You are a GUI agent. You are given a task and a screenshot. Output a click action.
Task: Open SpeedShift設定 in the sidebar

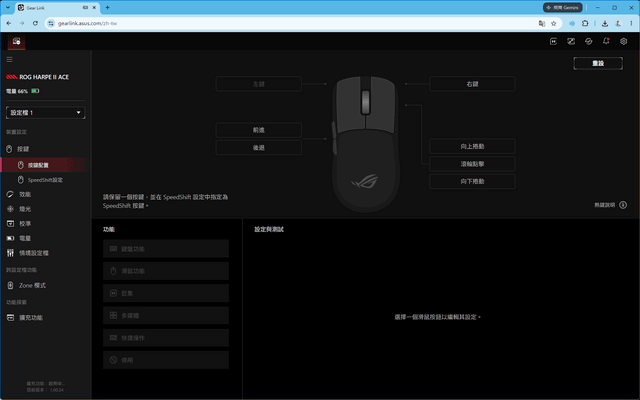45,180
